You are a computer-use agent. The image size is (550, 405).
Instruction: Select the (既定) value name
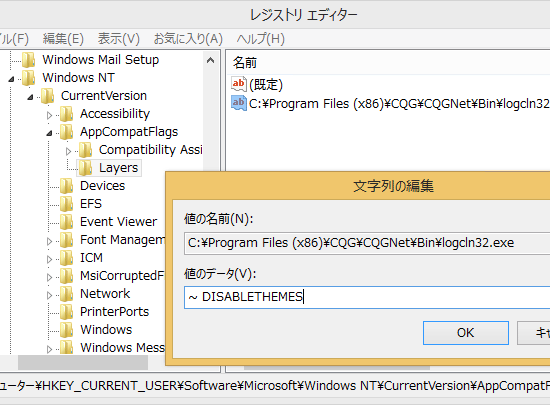point(266,85)
